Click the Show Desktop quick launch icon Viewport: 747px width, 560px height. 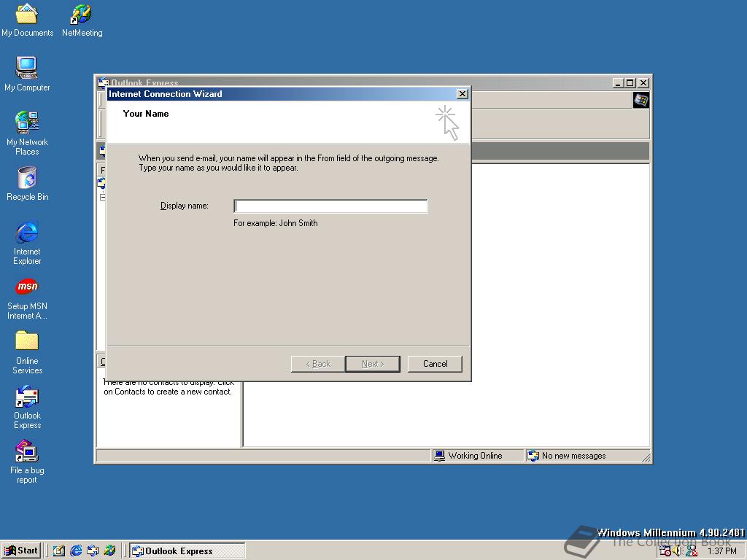(59, 551)
